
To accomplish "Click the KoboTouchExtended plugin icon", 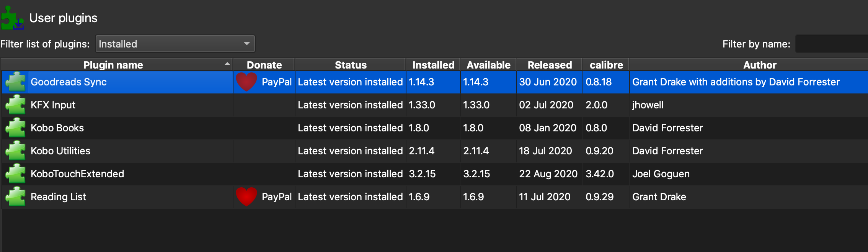I will pyautogui.click(x=16, y=174).
